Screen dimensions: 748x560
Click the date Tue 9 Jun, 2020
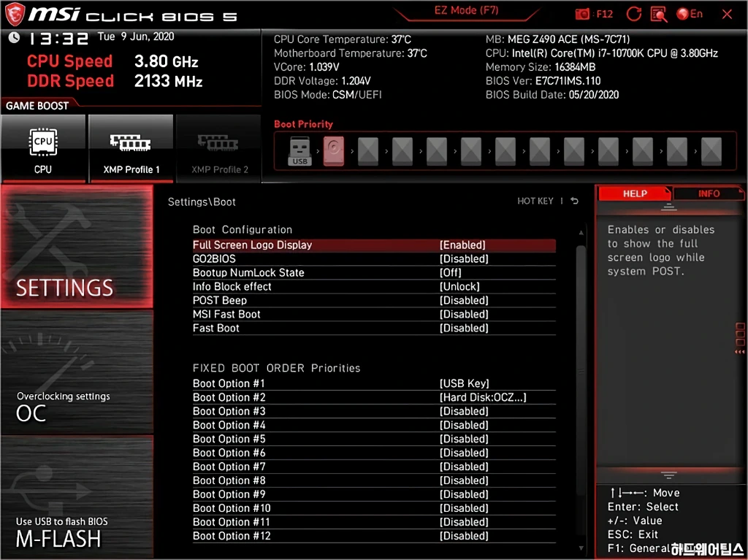coord(136,37)
